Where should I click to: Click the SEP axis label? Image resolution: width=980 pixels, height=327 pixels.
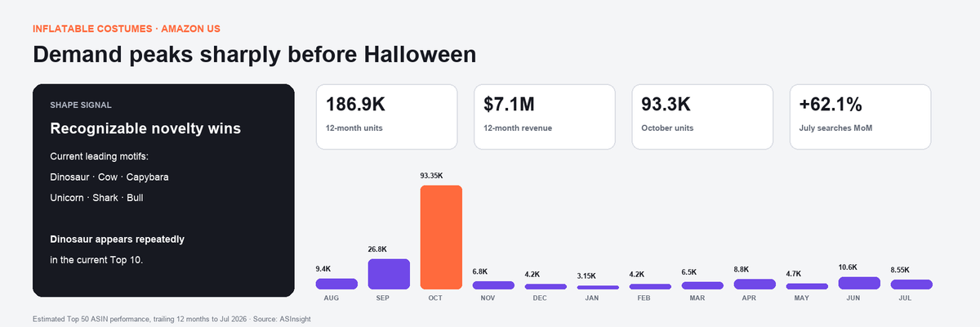(383, 298)
